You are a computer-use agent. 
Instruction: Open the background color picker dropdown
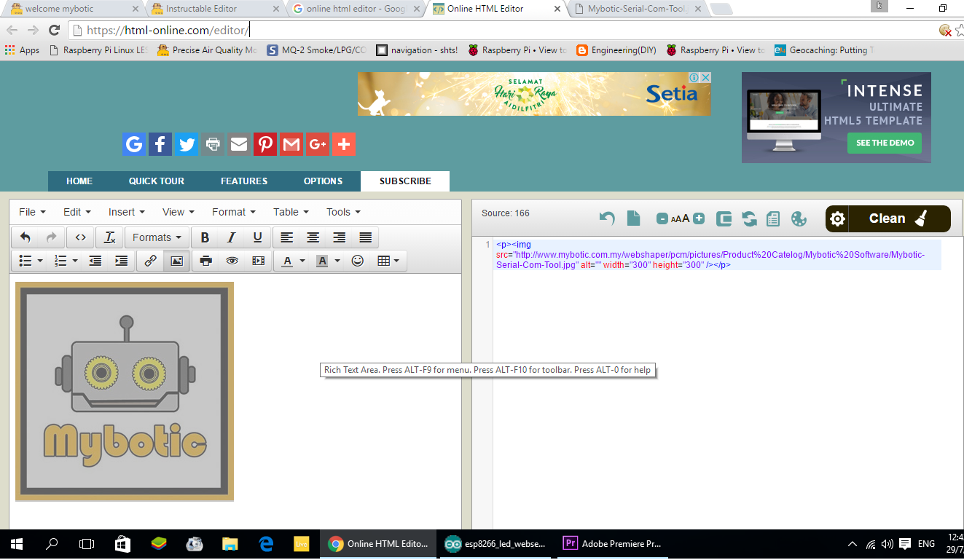pyautogui.click(x=337, y=261)
